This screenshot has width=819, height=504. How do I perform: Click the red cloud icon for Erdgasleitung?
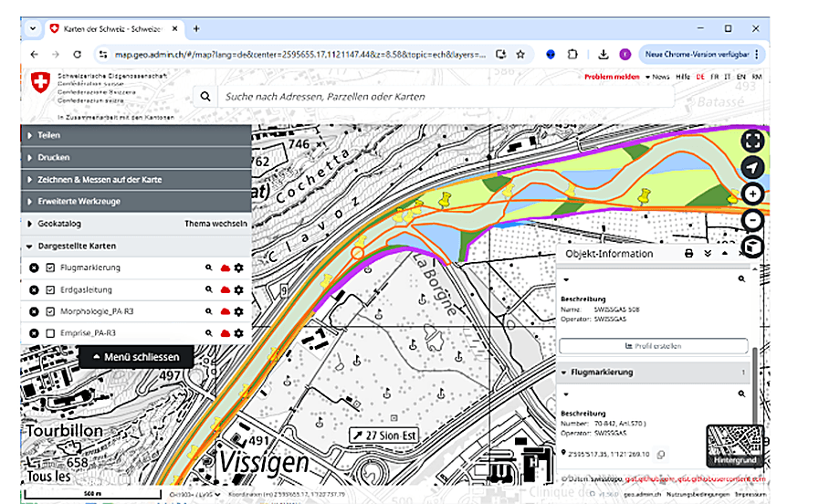point(226,289)
